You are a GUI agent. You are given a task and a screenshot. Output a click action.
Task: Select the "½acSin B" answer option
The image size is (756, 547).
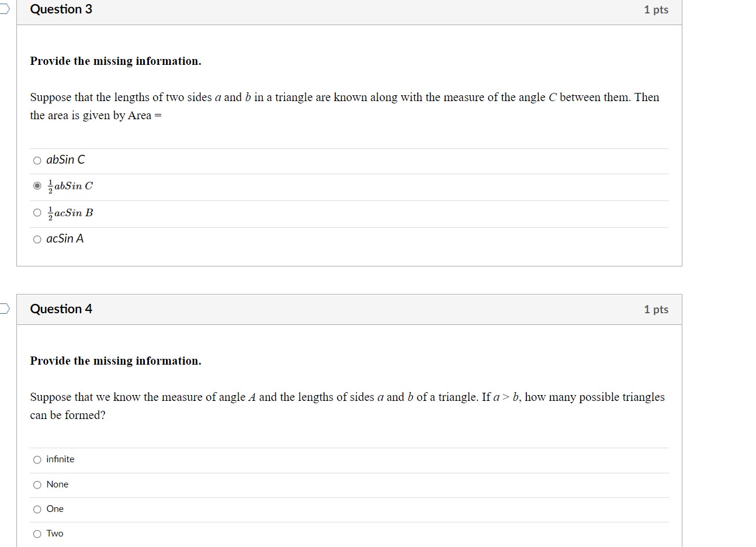point(70,213)
